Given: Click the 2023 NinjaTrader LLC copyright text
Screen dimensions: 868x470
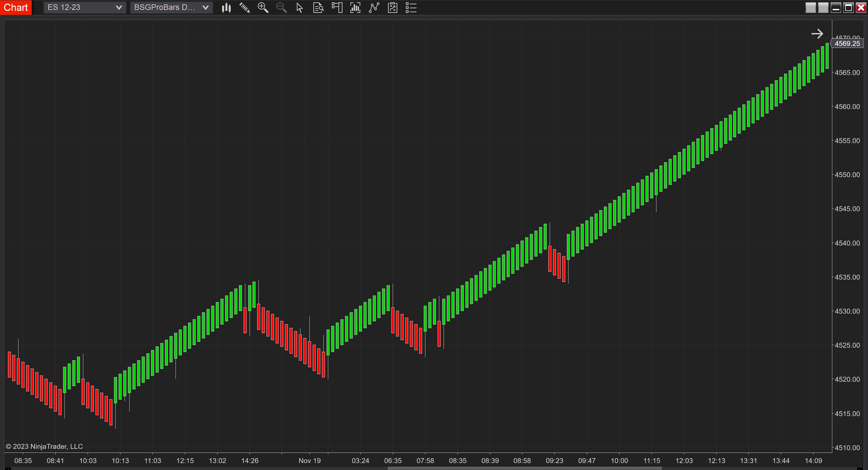Looking at the screenshot, I should point(44,446).
